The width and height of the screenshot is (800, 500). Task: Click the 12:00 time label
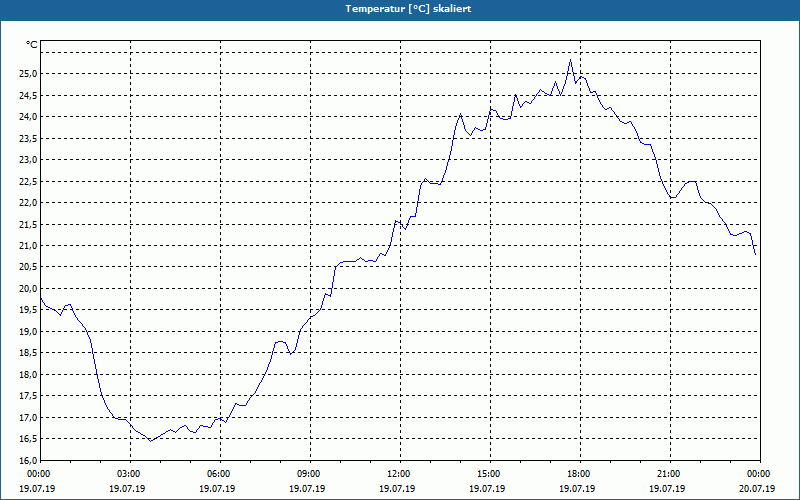(x=400, y=474)
